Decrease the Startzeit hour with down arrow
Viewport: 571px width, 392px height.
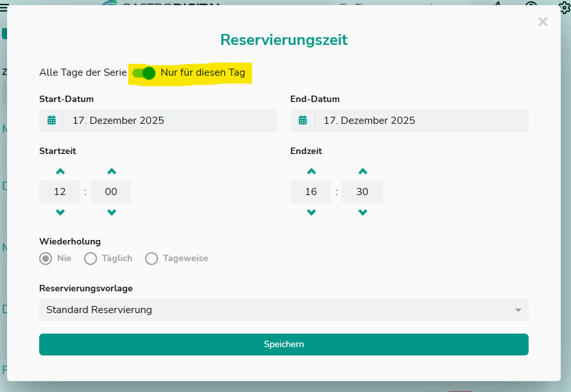[60, 212]
